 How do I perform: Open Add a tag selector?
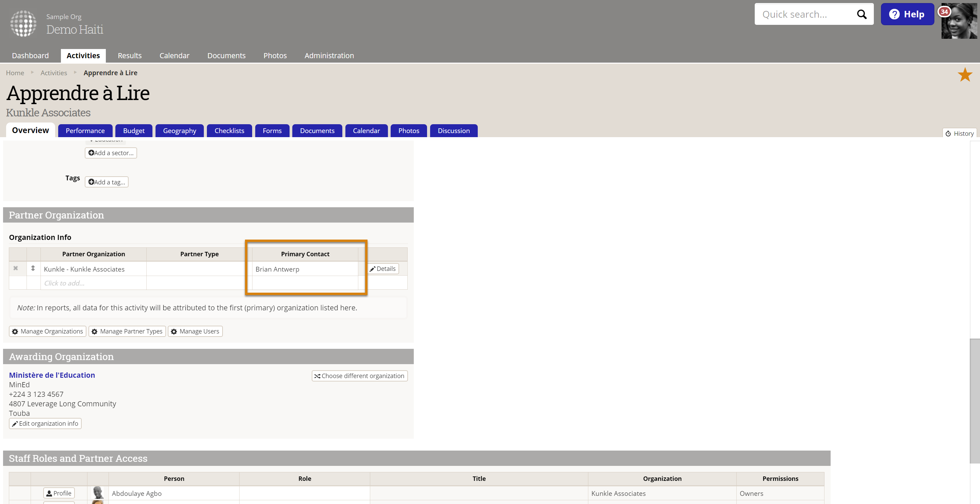coord(107,182)
